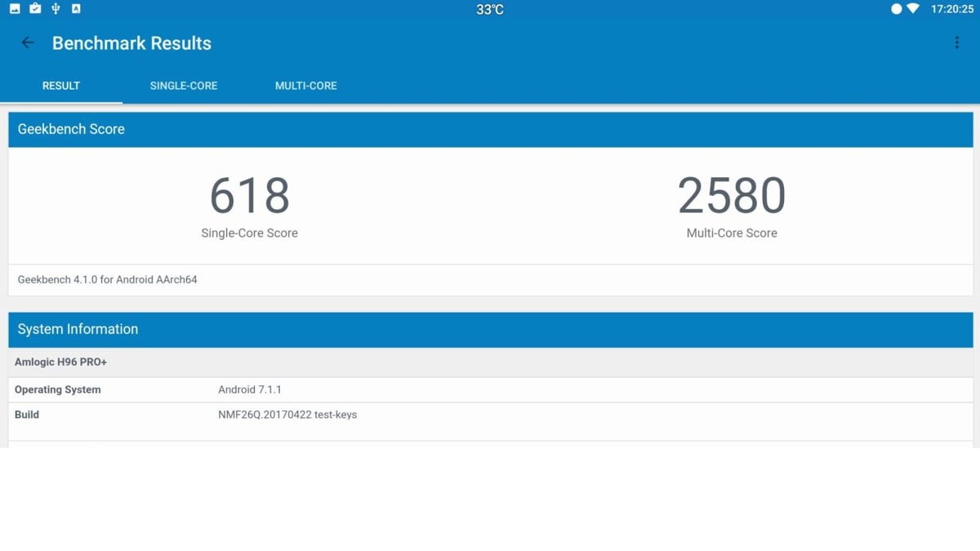Switch to the SINGLE-CORE tab
Screen dimensions: 980x551
pyautogui.click(x=184, y=85)
